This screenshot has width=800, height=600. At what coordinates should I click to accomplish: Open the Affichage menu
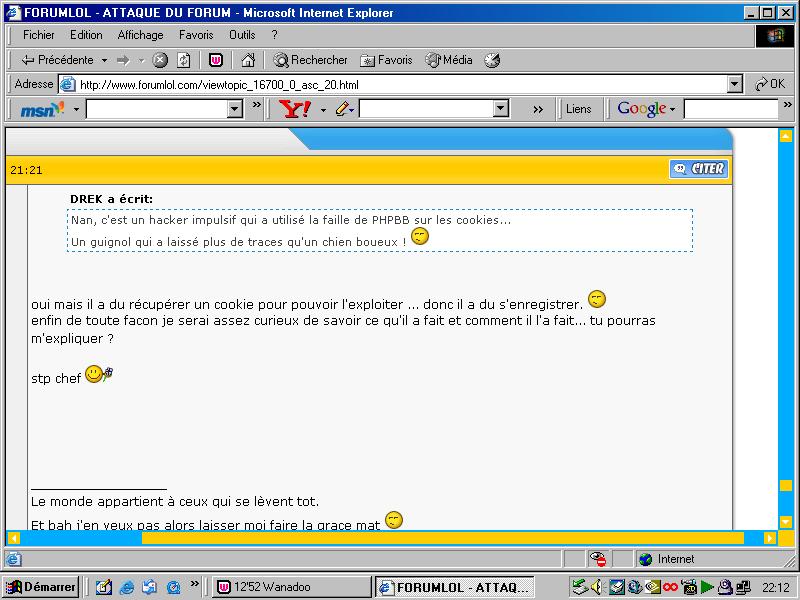point(140,35)
